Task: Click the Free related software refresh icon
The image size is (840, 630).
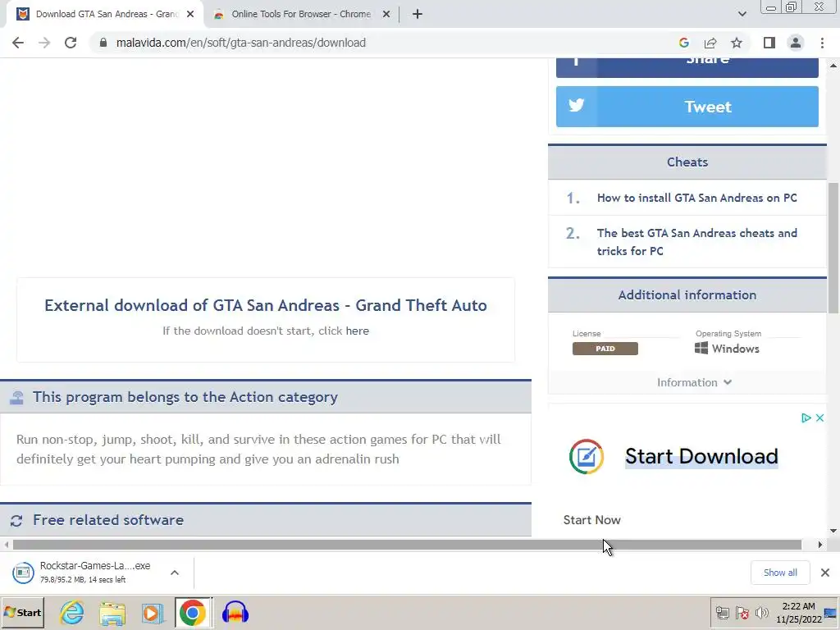Action: tap(16, 520)
